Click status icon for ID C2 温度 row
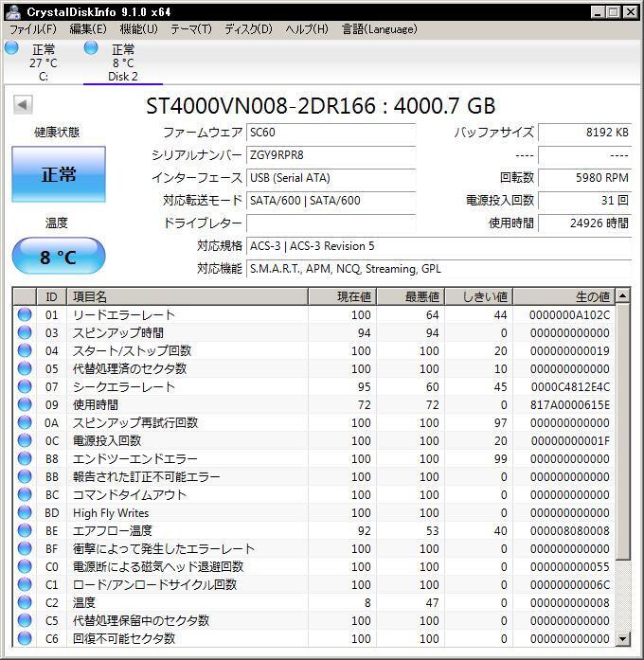This screenshot has height=660, width=644. point(25,602)
